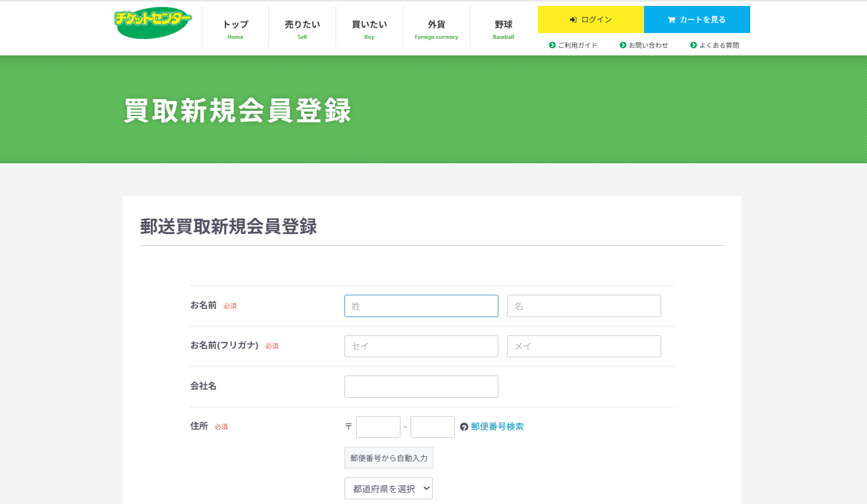Click the arrow icon beside よくある質問

(x=694, y=45)
